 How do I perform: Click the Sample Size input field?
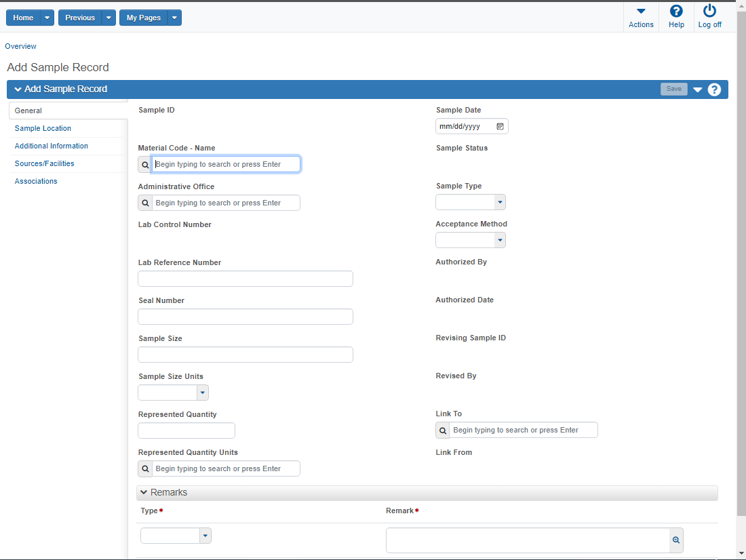click(x=246, y=355)
